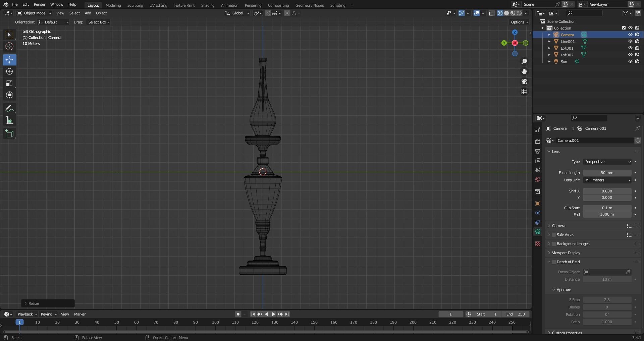Image resolution: width=644 pixels, height=341 pixels.
Task: Open the File menu
Action: point(14,4)
